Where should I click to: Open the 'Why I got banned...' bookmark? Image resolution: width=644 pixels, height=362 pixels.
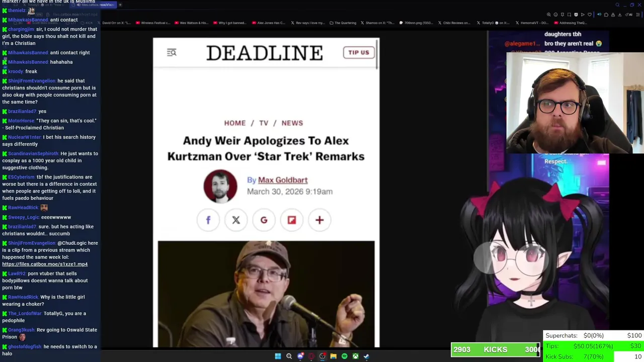[x=231, y=23]
